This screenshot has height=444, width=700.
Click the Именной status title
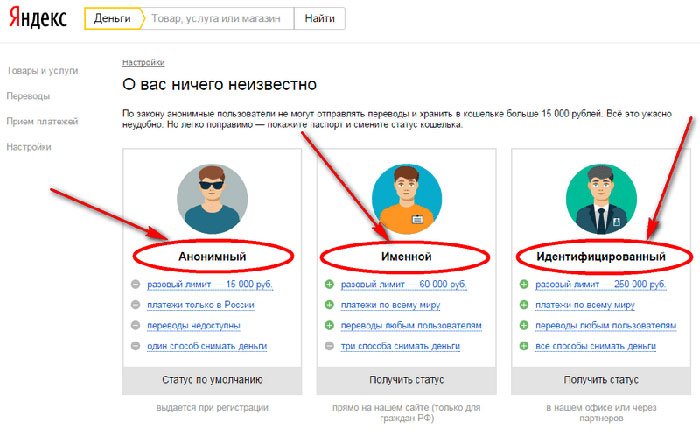click(406, 257)
